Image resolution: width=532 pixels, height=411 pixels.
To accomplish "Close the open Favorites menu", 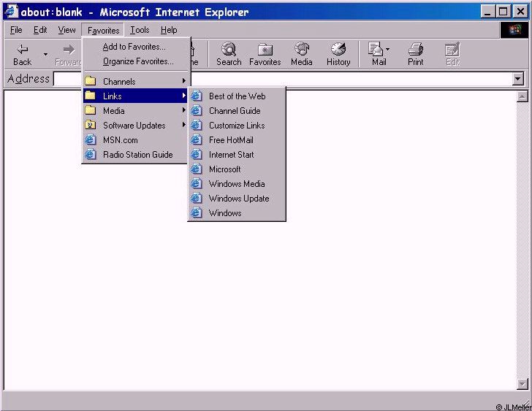I will point(103,30).
